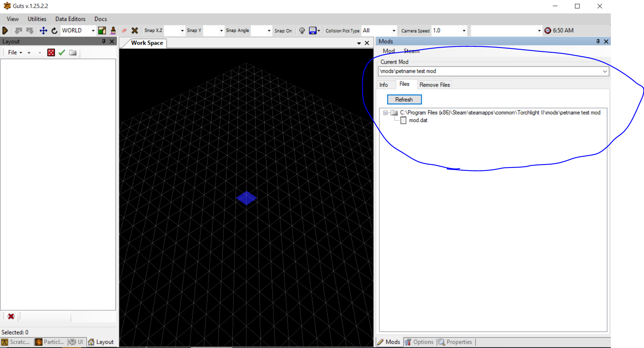Toggle the light bulb icon
The width and height of the screenshot is (644, 348).
pyautogui.click(x=302, y=31)
